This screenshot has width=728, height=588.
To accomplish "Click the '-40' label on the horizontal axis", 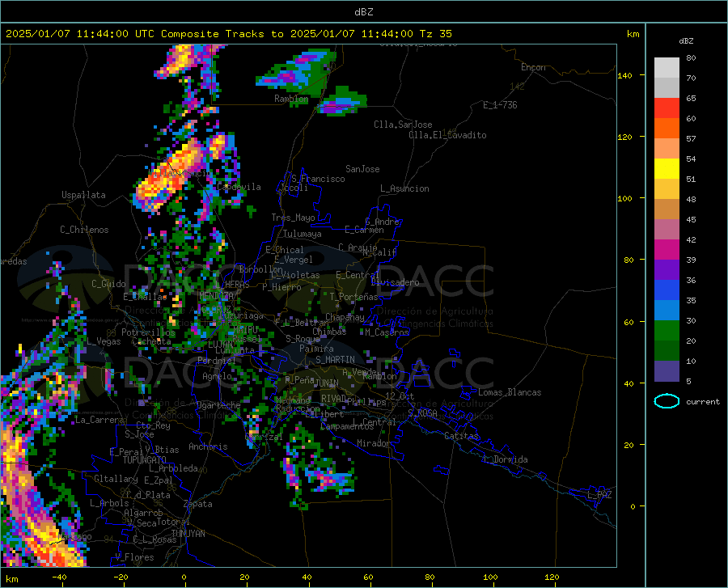I will pos(59,577).
